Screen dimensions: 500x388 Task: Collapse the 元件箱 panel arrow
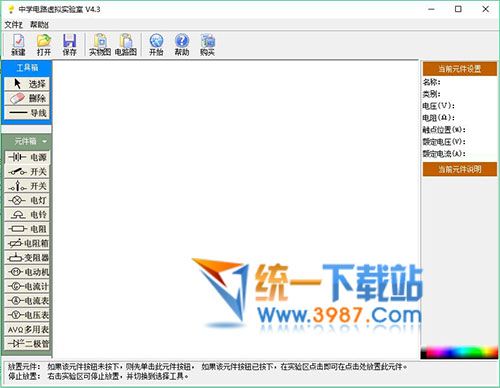pyautogui.click(x=45, y=141)
